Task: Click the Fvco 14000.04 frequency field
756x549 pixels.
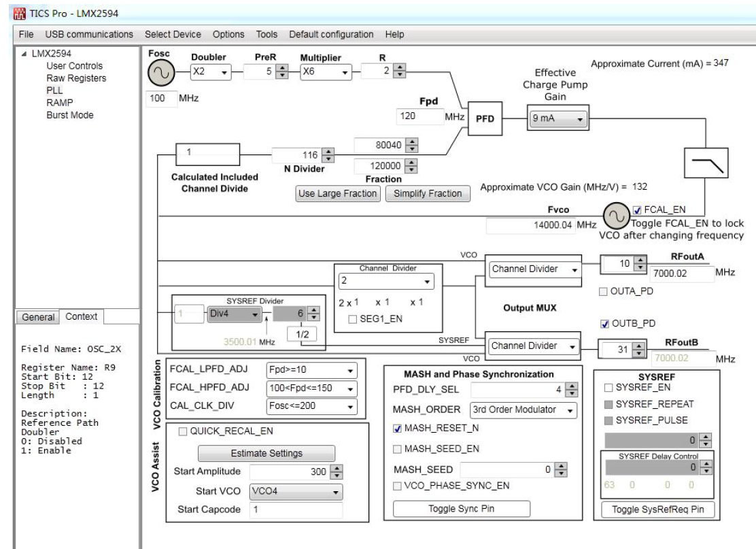Action: click(x=530, y=225)
